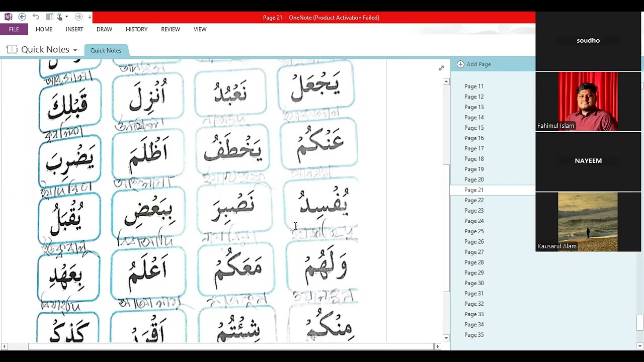Open the REVIEW ribbon tab
Screen dimensions: 644x362
pyautogui.click(x=171, y=29)
